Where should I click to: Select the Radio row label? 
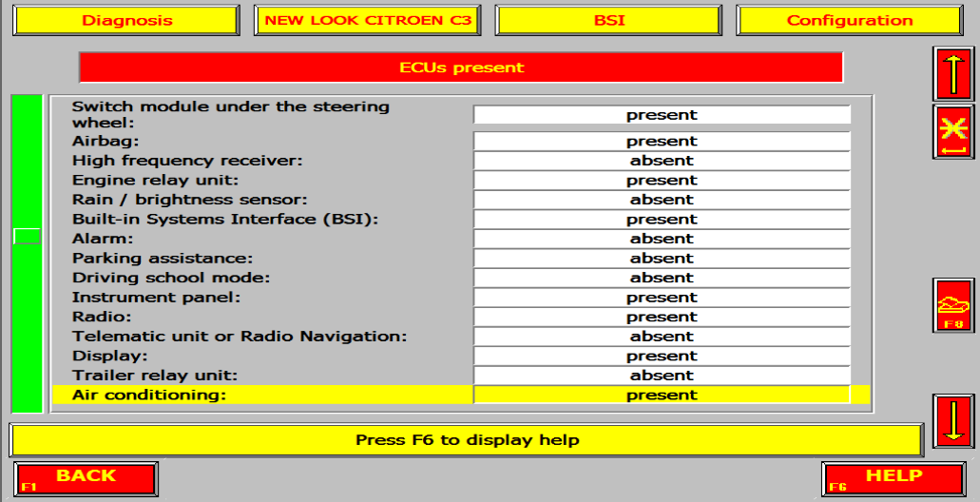point(102,317)
